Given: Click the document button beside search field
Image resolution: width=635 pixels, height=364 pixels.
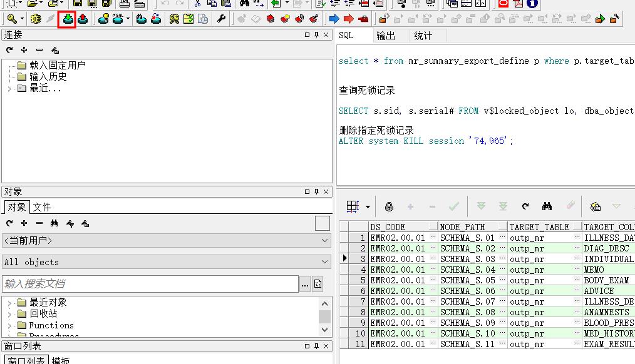Looking at the screenshot, I should pyautogui.click(x=318, y=284).
